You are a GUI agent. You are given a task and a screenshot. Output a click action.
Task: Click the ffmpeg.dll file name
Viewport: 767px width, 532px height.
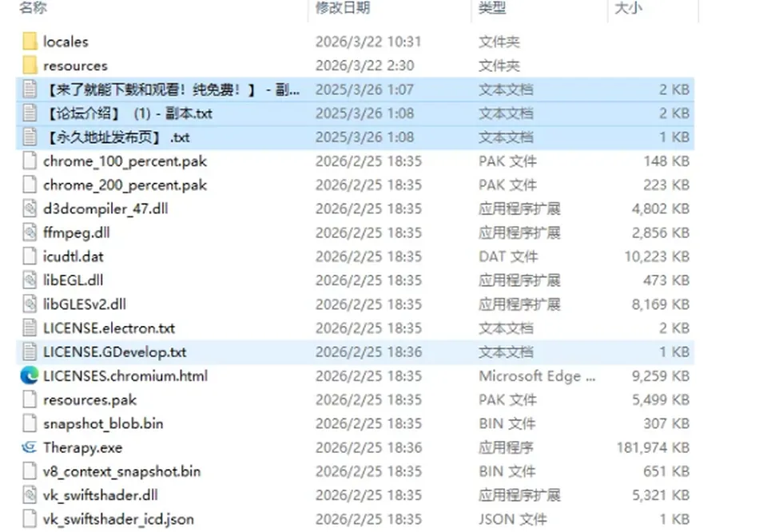pos(77,232)
